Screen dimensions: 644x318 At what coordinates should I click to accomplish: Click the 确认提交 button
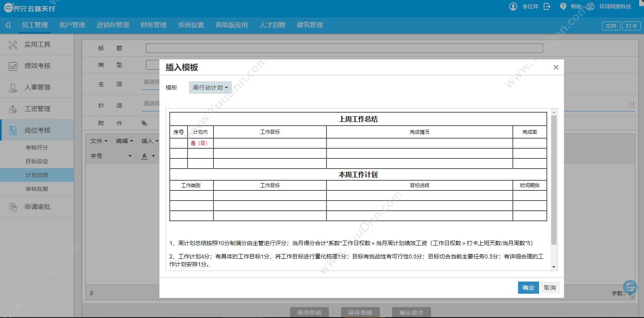pyautogui.click(x=411, y=313)
